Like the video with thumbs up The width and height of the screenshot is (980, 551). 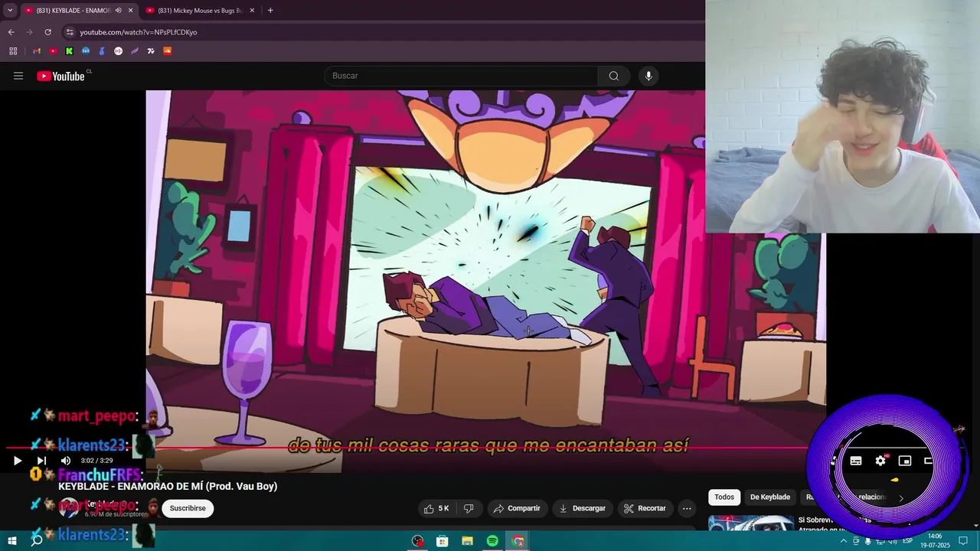pos(436,508)
